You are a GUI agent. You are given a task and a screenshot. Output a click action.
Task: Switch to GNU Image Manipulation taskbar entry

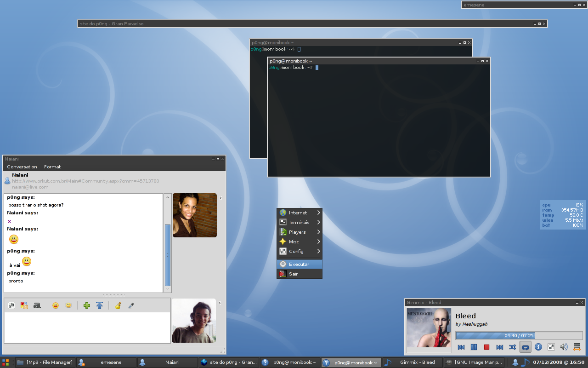click(474, 362)
